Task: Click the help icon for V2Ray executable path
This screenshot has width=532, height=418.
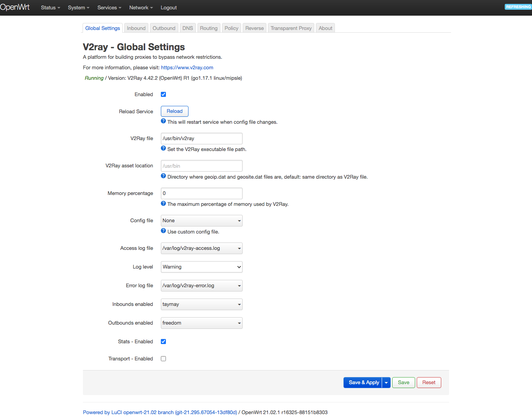Action: [164, 148]
